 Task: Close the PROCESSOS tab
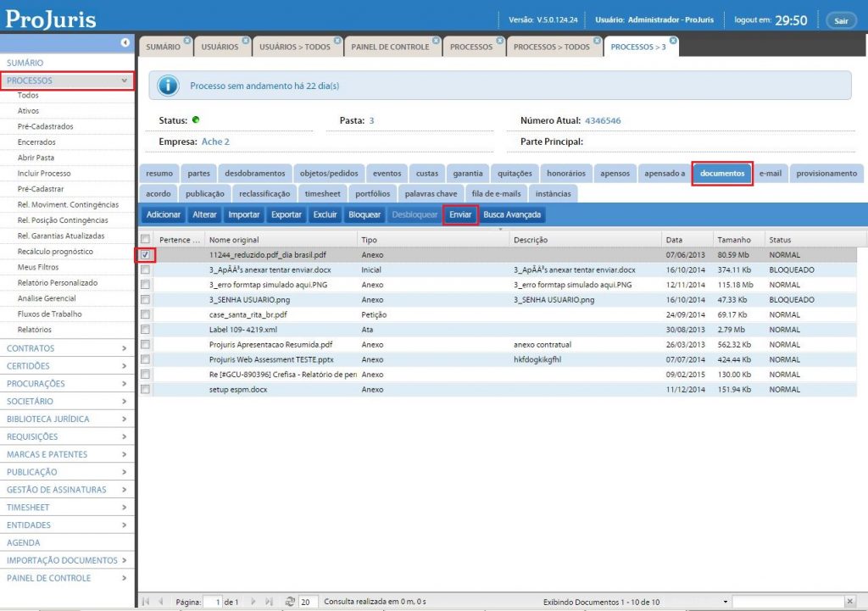point(500,41)
